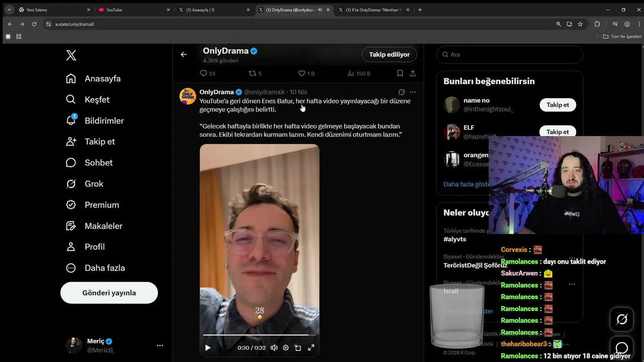Mute audio on OnlyDrama tab
644x362 pixels.
[320, 10]
